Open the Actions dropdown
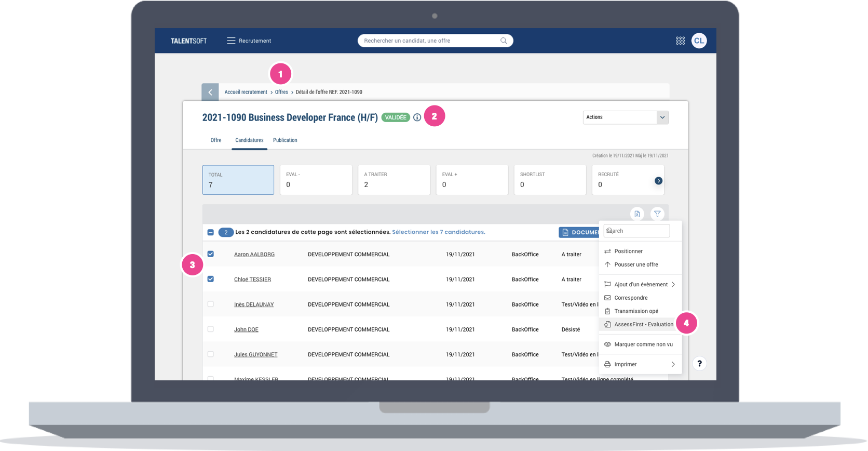Screen dimensions: 868x451 click(625, 117)
